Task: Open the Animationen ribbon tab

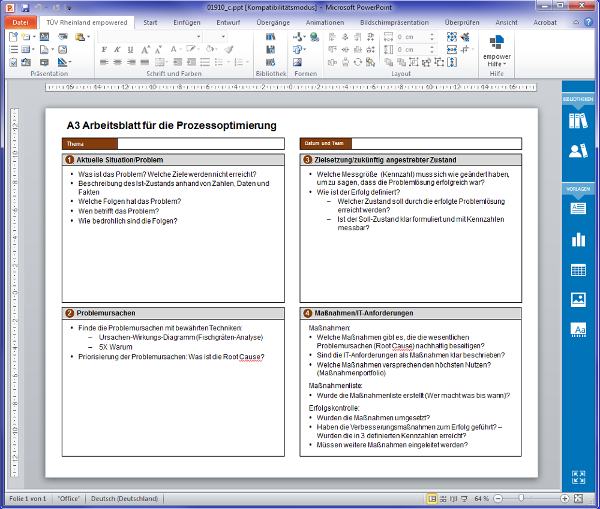Action: point(324,20)
